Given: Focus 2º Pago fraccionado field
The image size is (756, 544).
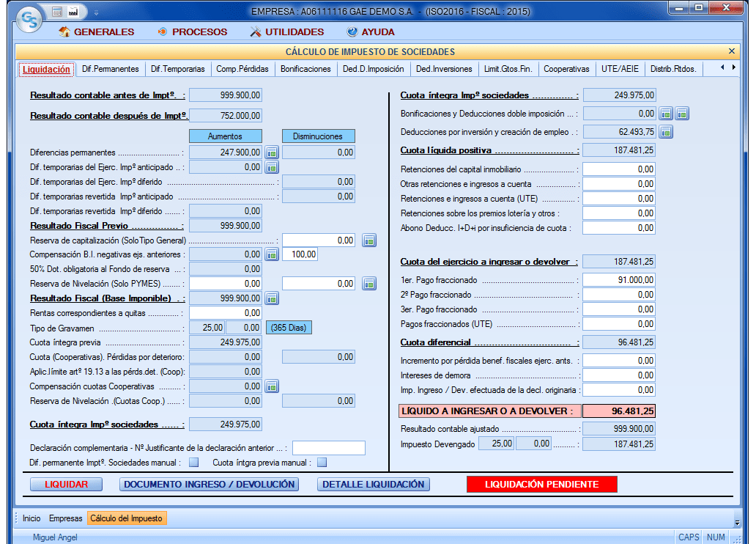Looking at the screenshot, I should 619,295.
